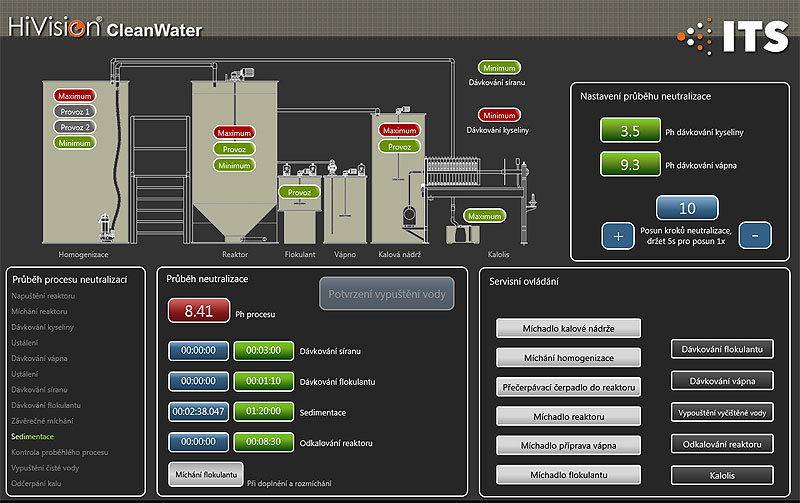Click the Kalolis Maximum level indicator
This screenshot has height=503, width=800.
484,216
